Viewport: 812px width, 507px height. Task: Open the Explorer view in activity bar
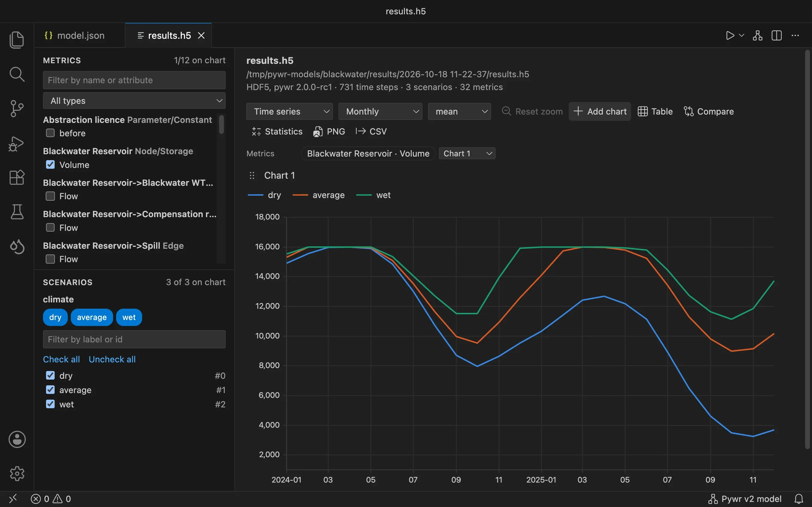point(17,40)
